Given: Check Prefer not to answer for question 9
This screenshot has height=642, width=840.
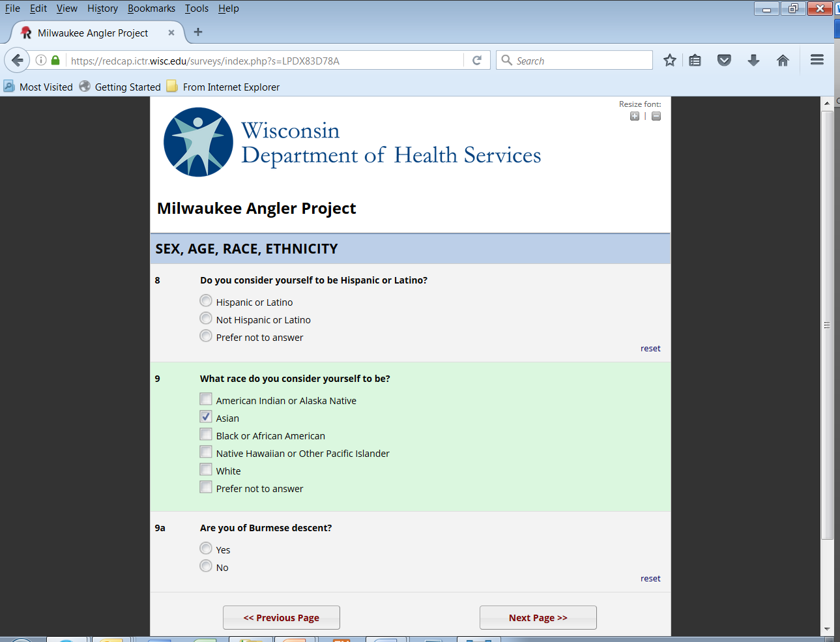Looking at the screenshot, I should tap(206, 487).
